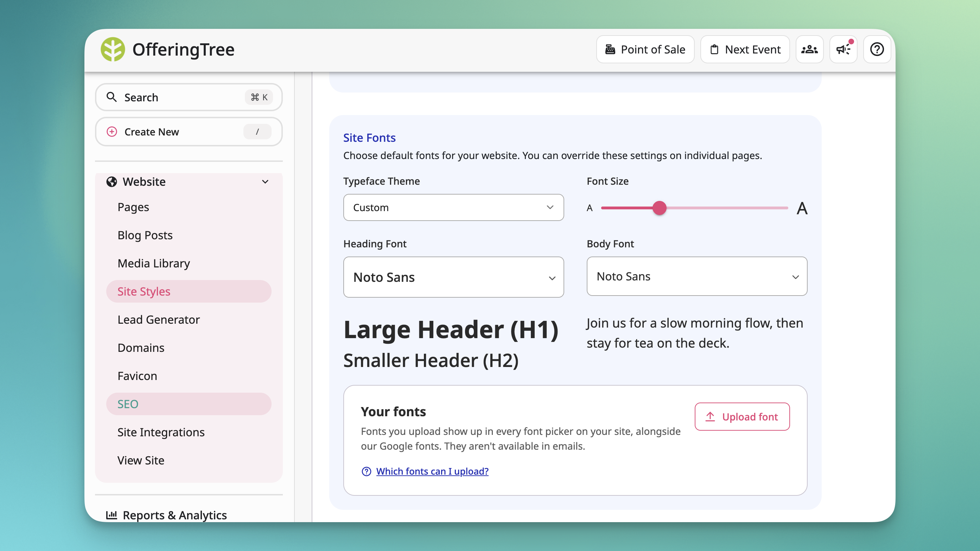Screen dimensions: 980x551
Task: Click the OfferingTree leaf logo
Action: click(113, 50)
